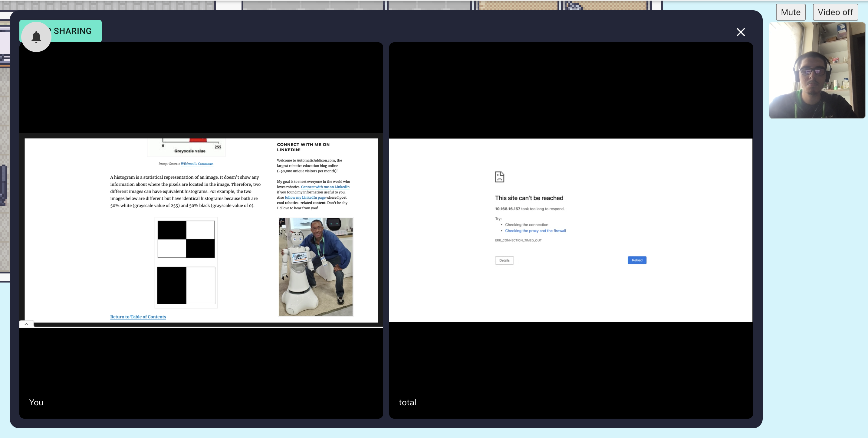Click Checking the proxy and firewall link
The image size is (868, 438).
535,231
